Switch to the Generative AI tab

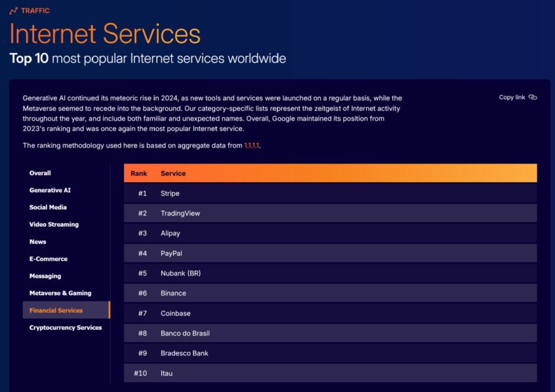(x=50, y=190)
